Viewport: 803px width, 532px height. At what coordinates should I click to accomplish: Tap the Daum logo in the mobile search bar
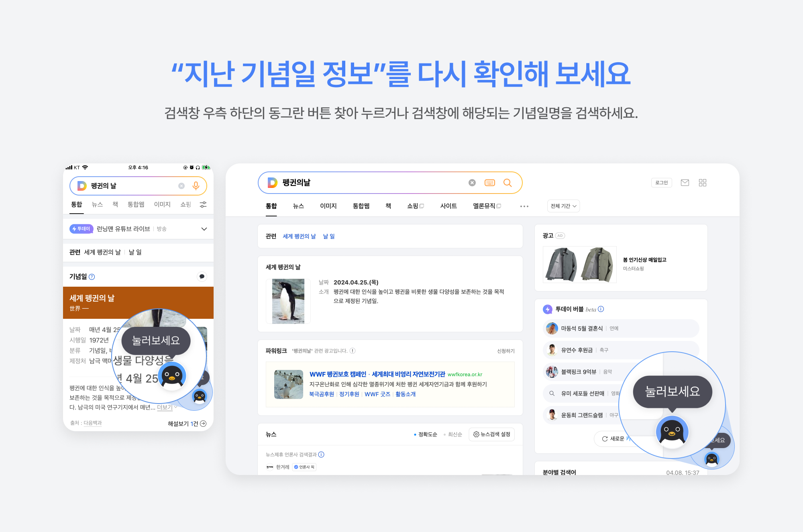click(82, 185)
